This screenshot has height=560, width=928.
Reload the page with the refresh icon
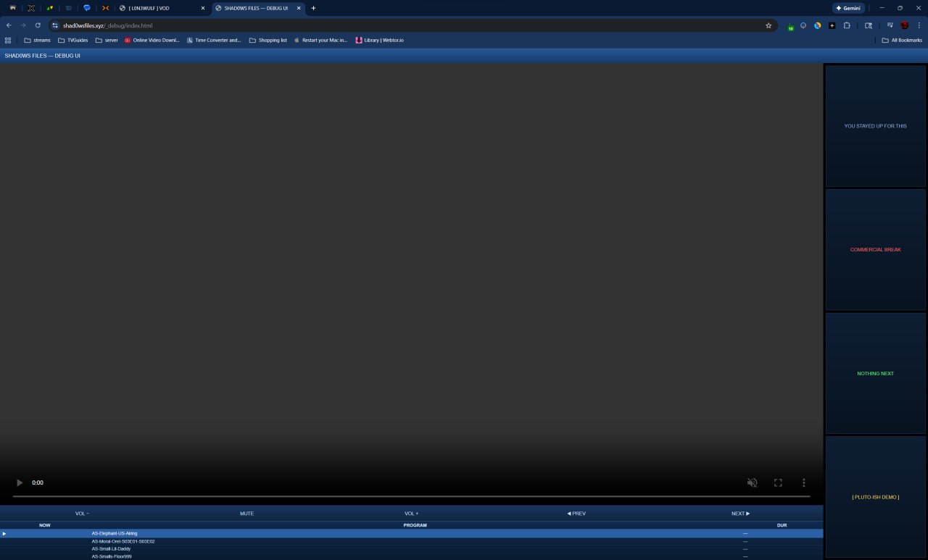[x=38, y=25]
